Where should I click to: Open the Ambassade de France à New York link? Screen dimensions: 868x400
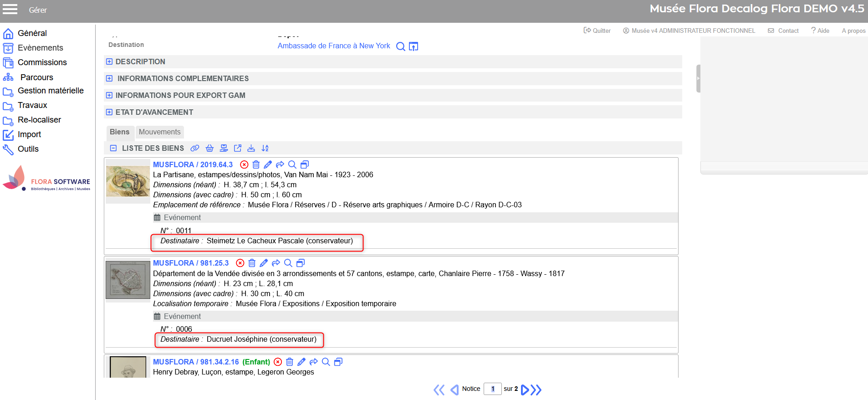[333, 46]
